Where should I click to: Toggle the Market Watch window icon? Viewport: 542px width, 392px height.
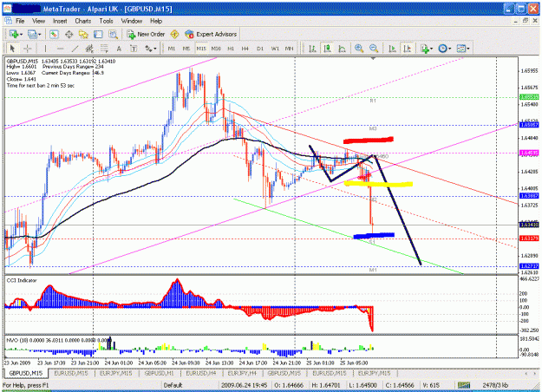(54, 34)
